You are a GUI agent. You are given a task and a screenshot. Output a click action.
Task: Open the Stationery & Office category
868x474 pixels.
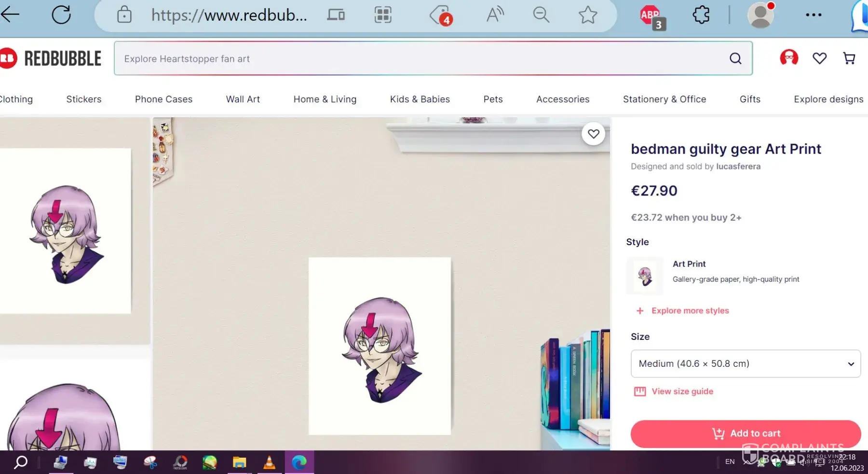pyautogui.click(x=665, y=99)
